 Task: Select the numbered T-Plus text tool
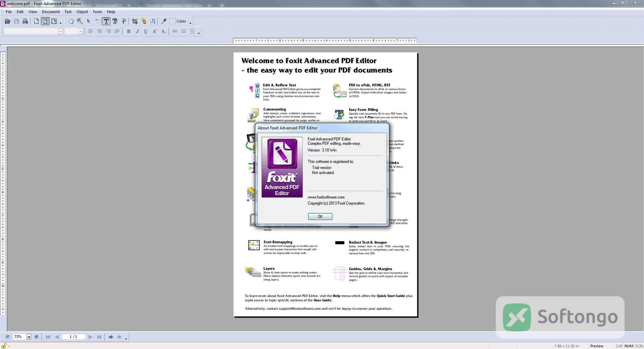coord(124,21)
